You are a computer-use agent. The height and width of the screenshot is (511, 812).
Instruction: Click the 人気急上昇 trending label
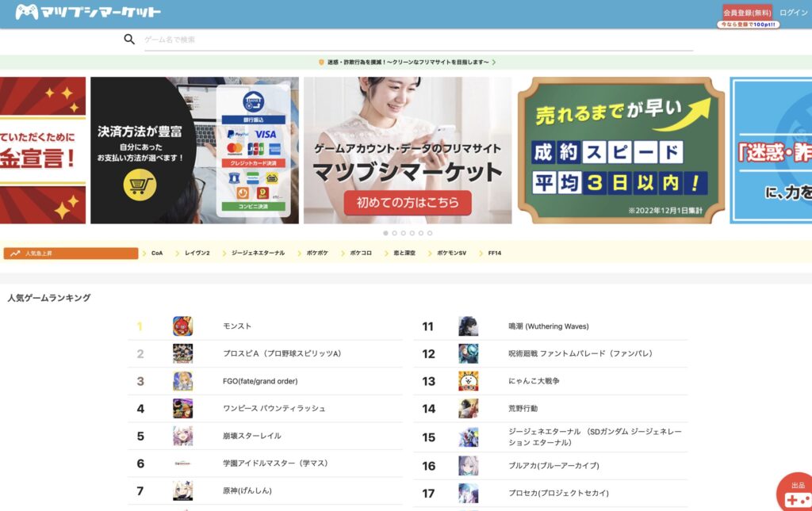coord(71,254)
